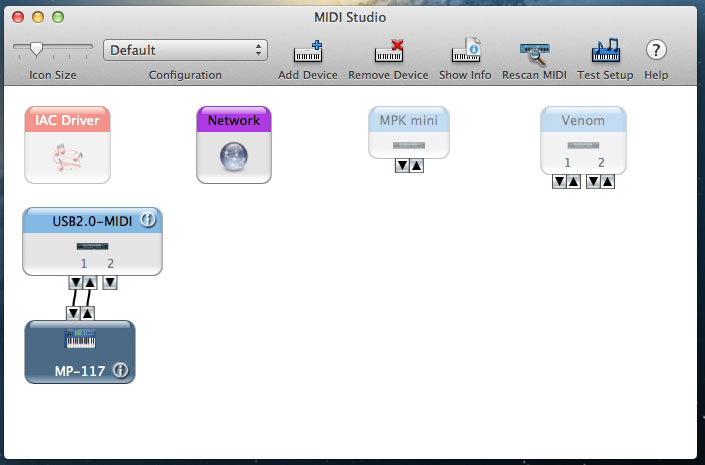Click Venom port 2 down-arrow connector
The width and height of the screenshot is (705, 465).
tap(593, 182)
